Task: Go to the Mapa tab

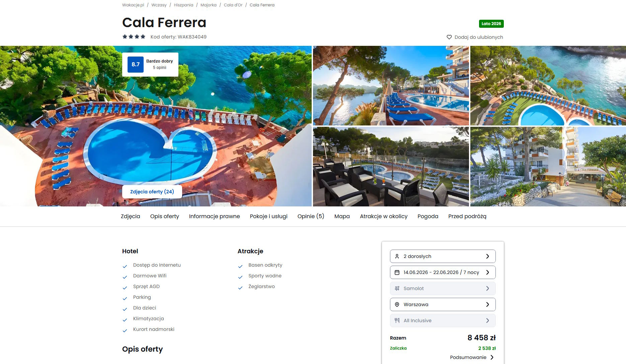Action: [342, 216]
